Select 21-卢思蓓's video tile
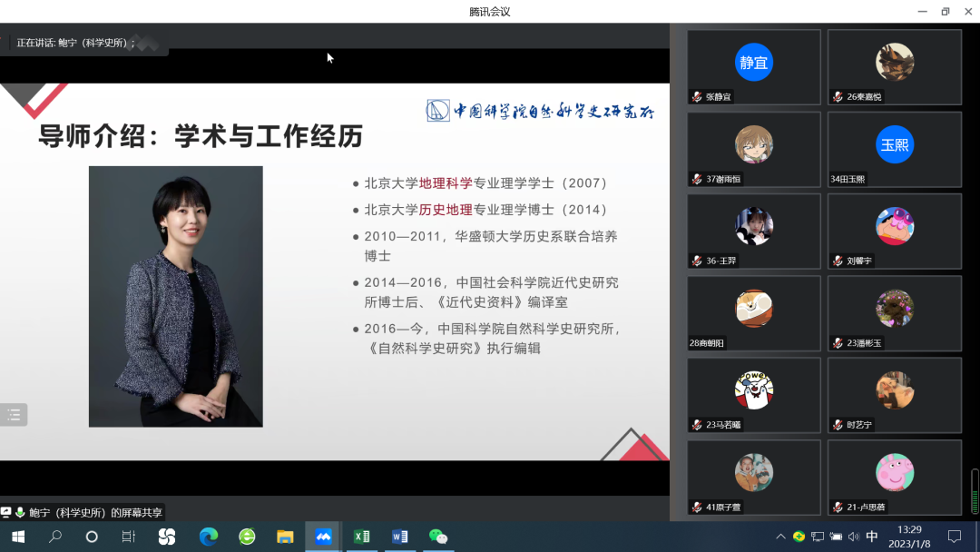This screenshot has height=552, width=980. (x=894, y=477)
